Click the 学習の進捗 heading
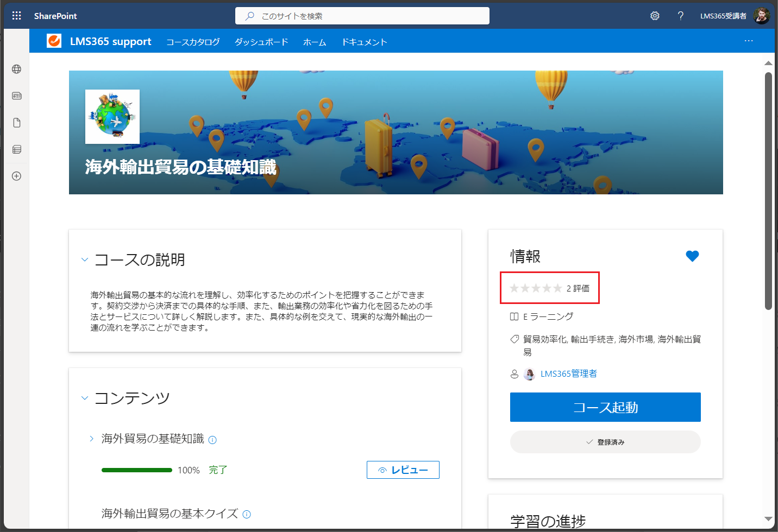Viewport: 778px width, 532px height. click(548, 521)
